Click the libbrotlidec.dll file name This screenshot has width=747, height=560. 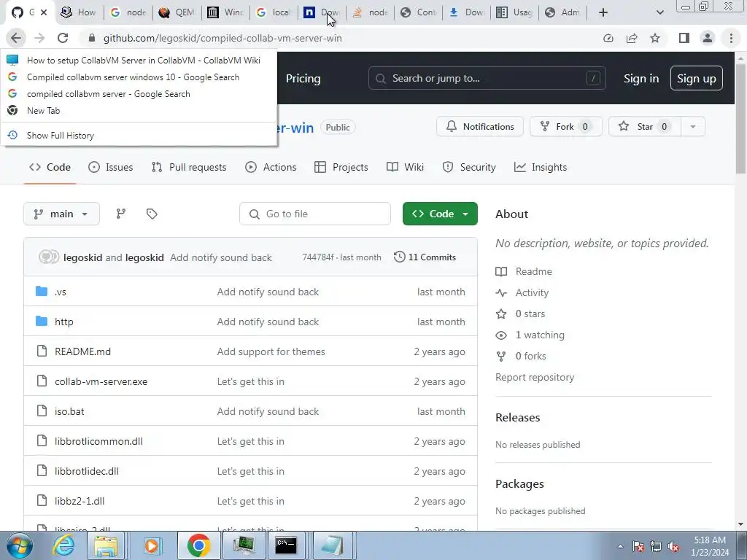87,472
